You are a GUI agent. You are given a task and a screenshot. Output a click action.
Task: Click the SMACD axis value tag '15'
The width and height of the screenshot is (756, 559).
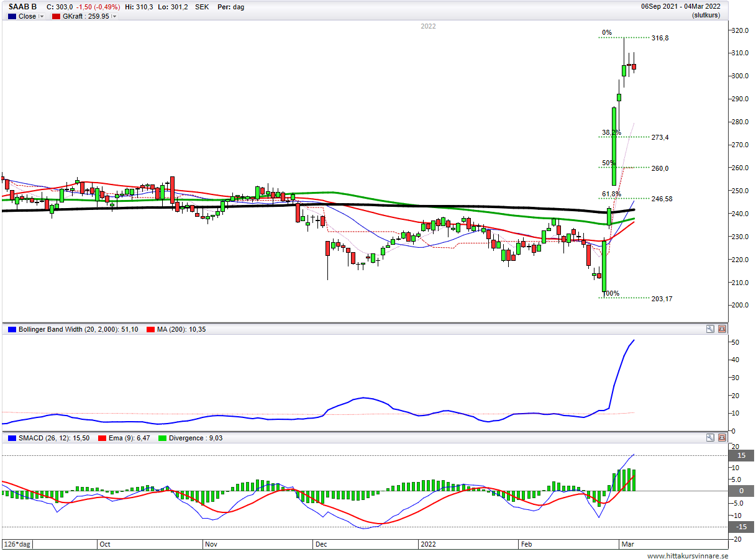click(740, 455)
